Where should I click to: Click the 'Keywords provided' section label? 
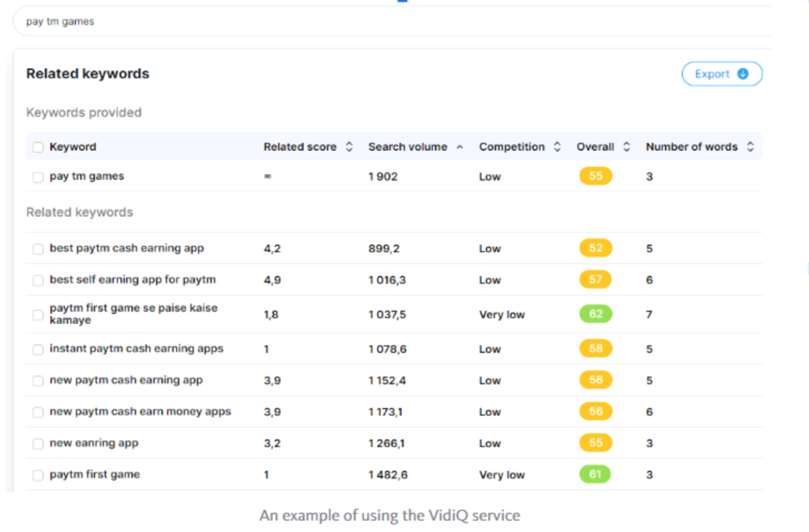pos(84,112)
